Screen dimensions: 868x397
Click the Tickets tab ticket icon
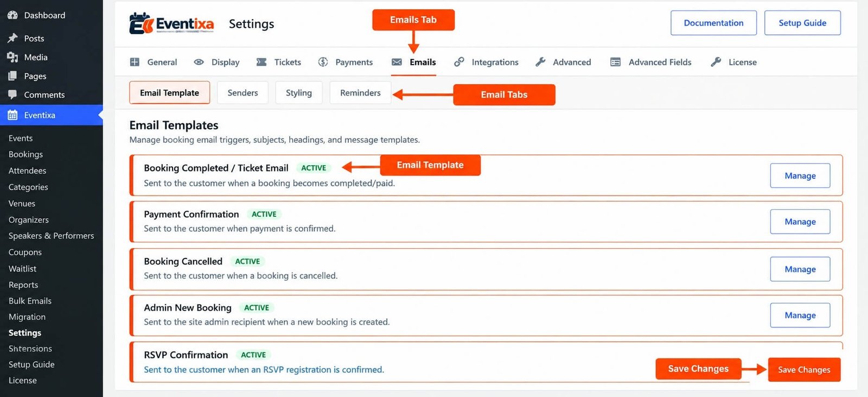click(261, 62)
